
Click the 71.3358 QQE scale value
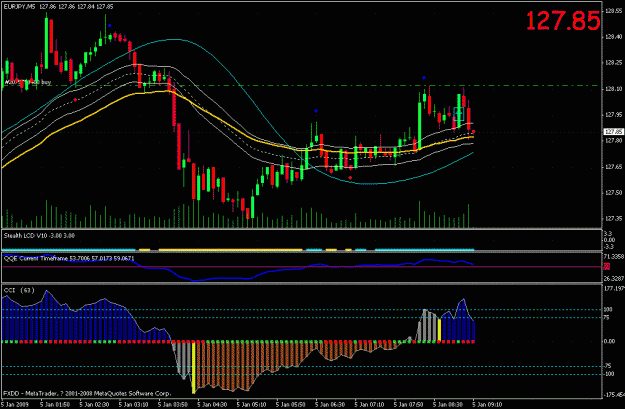(x=614, y=256)
